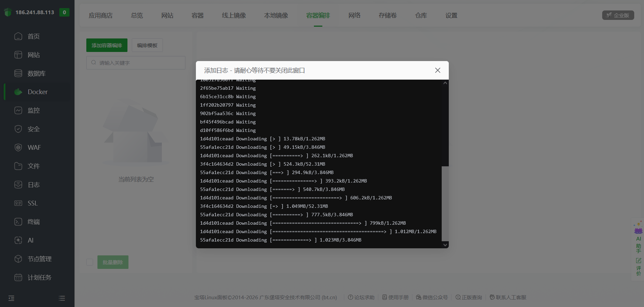
Task: Click the 计划任务 calendar icon
Action: coord(18,277)
